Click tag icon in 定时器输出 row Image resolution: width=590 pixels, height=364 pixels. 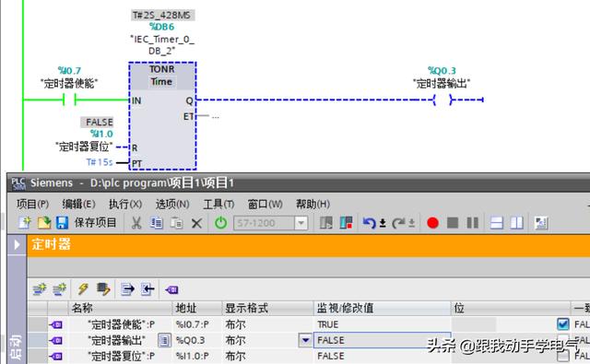[x=55, y=340]
